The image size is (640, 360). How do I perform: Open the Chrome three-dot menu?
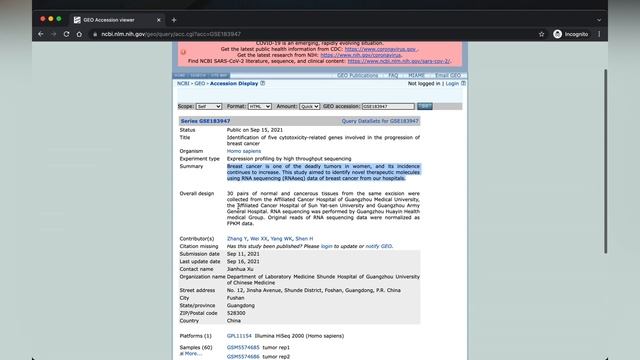point(599,34)
